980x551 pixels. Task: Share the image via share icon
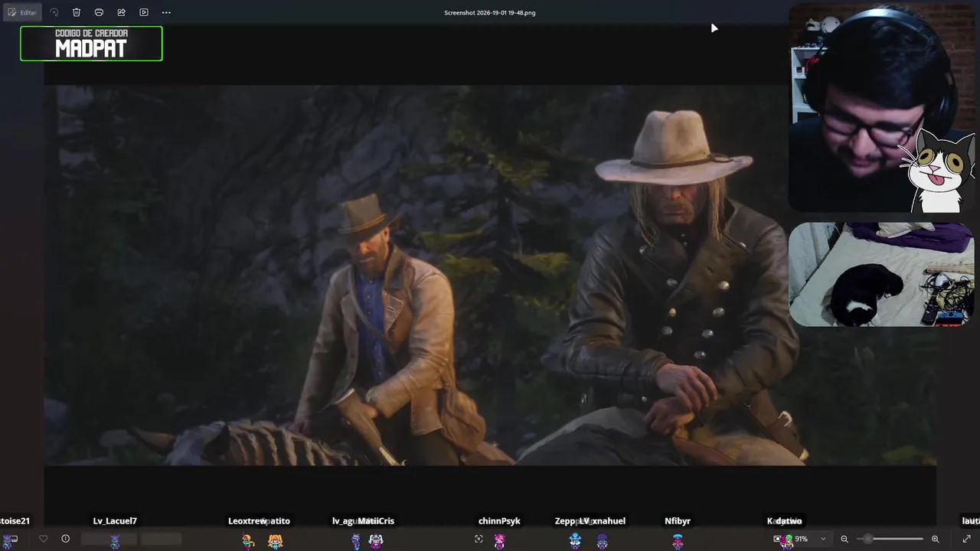tap(121, 12)
